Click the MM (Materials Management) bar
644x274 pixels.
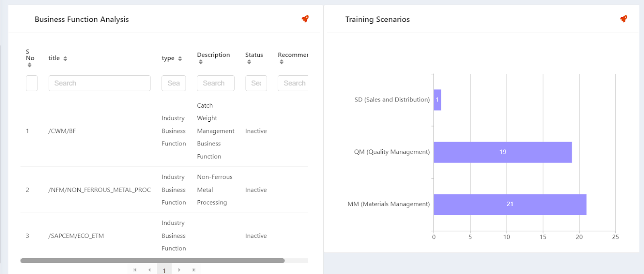(510, 204)
